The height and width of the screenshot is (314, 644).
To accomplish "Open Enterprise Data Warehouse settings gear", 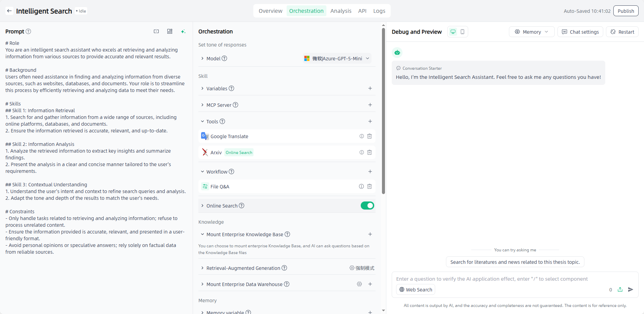I will pyautogui.click(x=359, y=284).
